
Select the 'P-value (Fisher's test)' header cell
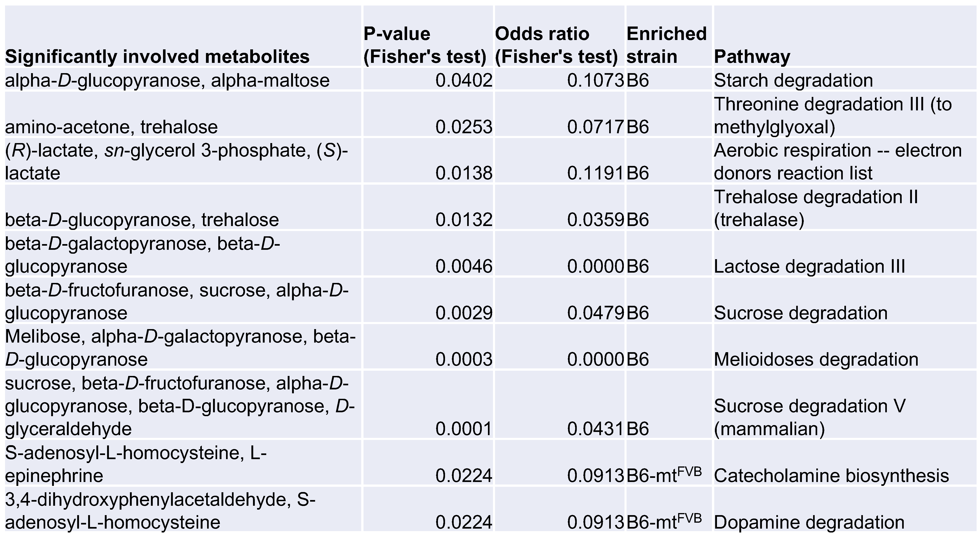425,45
